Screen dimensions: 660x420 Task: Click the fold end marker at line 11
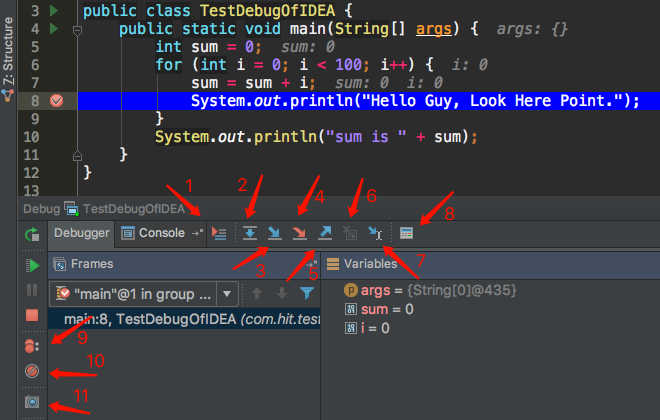77,155
